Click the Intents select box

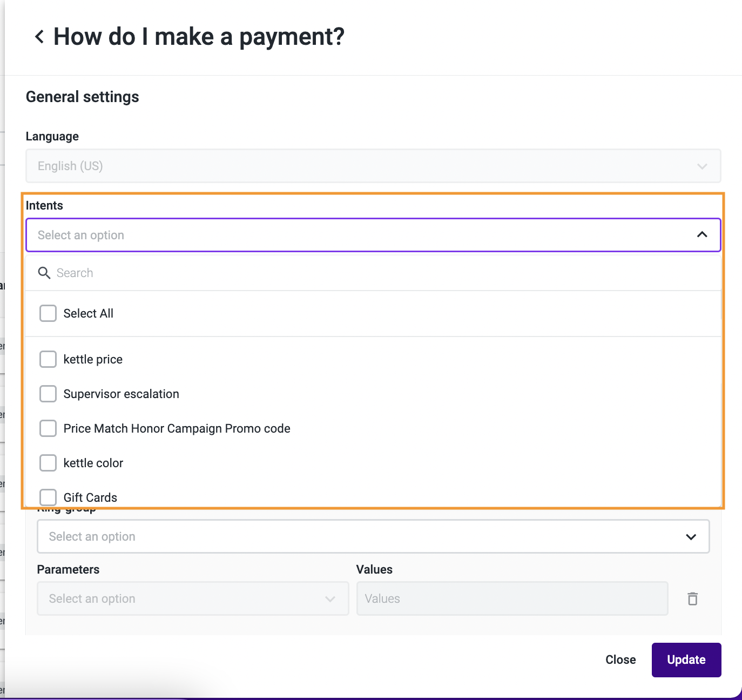pyautogui.click(x=373, y=235)
